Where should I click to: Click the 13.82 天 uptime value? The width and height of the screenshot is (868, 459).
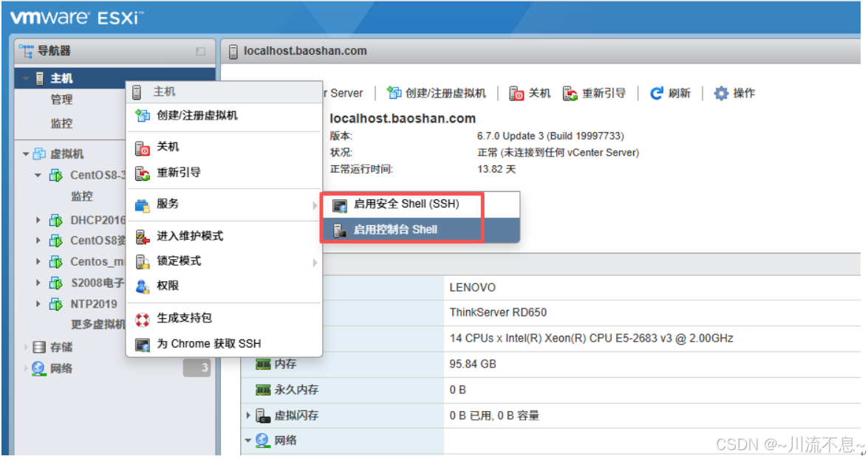(x=496, y=169)
